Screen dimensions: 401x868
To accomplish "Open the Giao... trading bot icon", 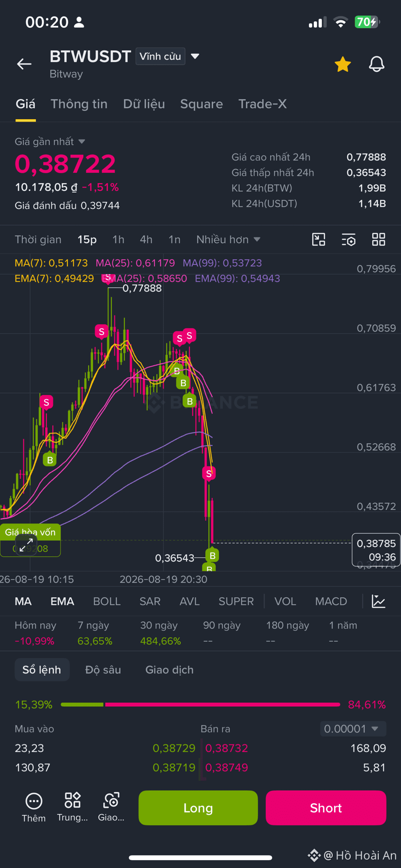I will (x=111, y=807).
